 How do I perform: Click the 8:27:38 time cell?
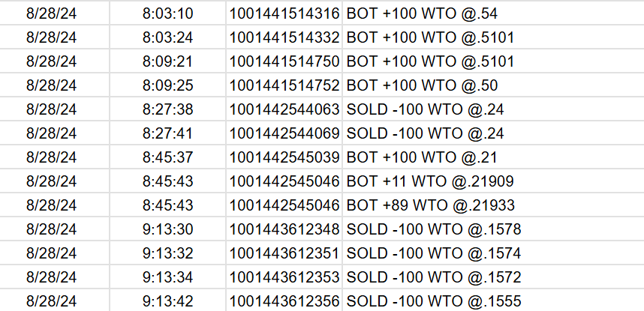(167, 109)
